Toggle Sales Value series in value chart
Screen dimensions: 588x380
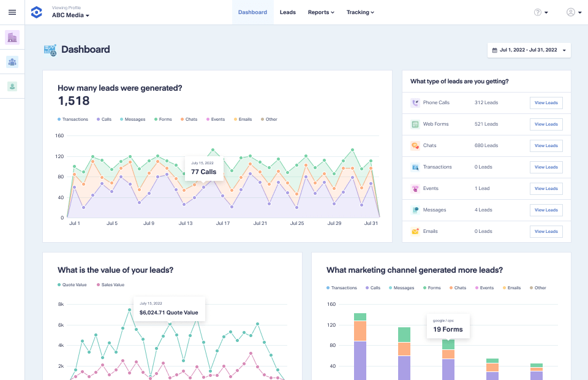pyautogui.click(x=111, y=285)
